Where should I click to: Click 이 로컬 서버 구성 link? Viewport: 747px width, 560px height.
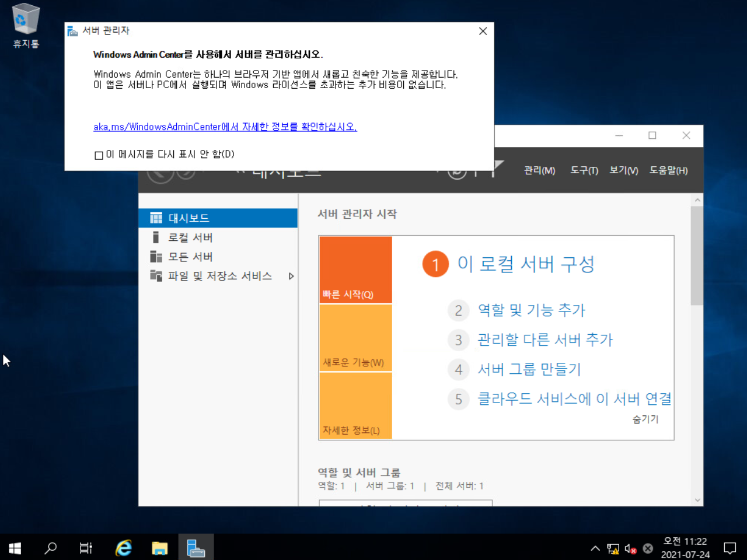pos(526,264)
